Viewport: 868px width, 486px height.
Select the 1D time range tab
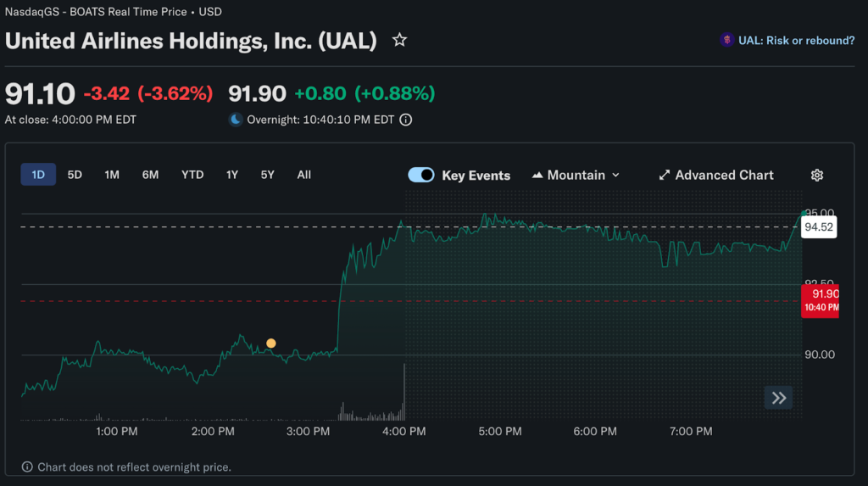[x=38, y=175]
